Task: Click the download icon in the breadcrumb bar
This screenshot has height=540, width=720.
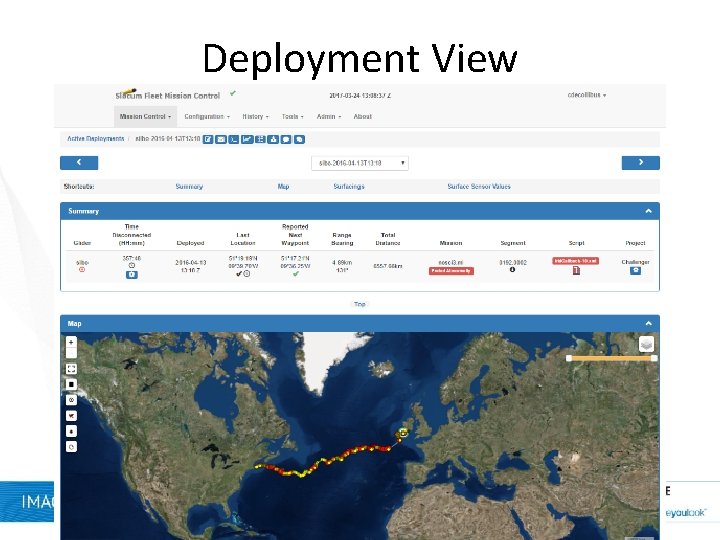Action: (273, 139)
